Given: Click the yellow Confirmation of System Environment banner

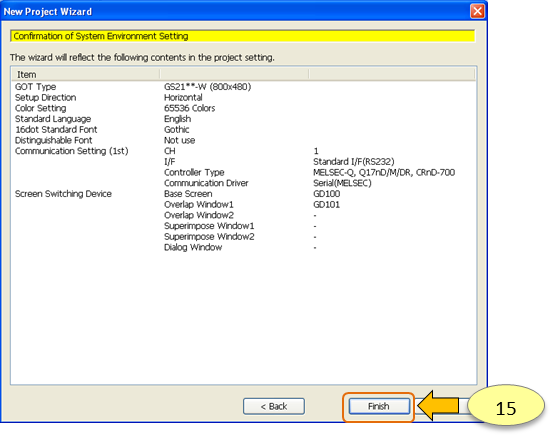Looking at the screenshot, I should 243,36.
